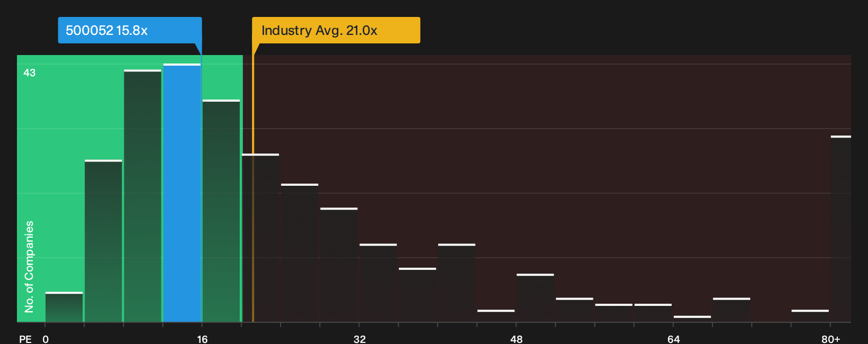Viewport: 868px width, 344px height.
Task: Click the 'No. of Companies' axis label
Action: (x=29, y=267)
